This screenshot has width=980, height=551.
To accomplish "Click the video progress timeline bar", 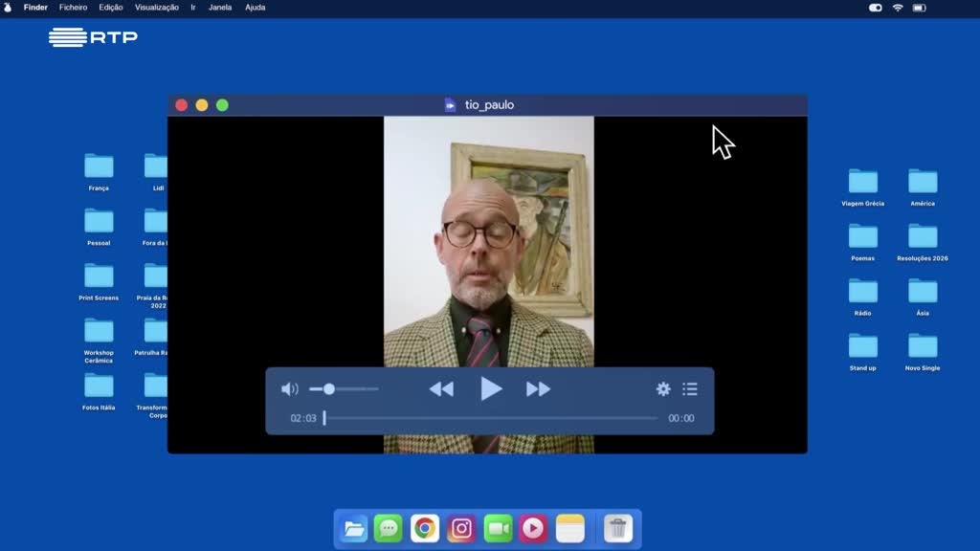I will click(x=491, y=418).
